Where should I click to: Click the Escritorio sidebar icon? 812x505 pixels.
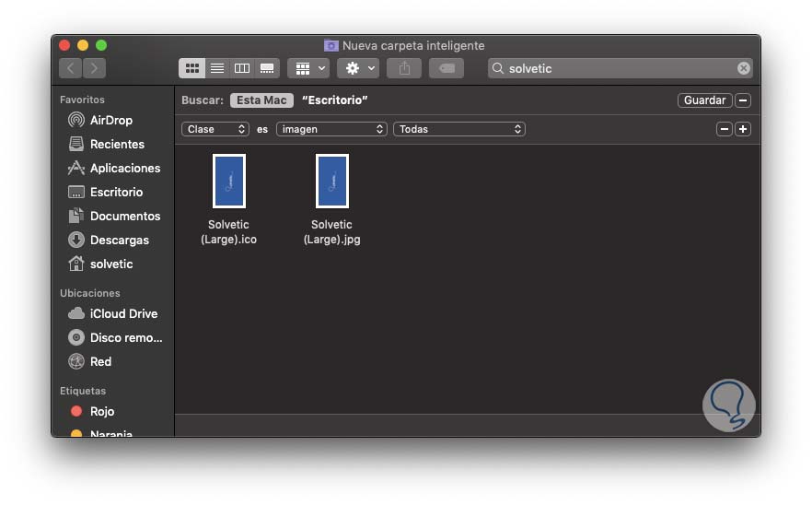click(x=76, y=192)
